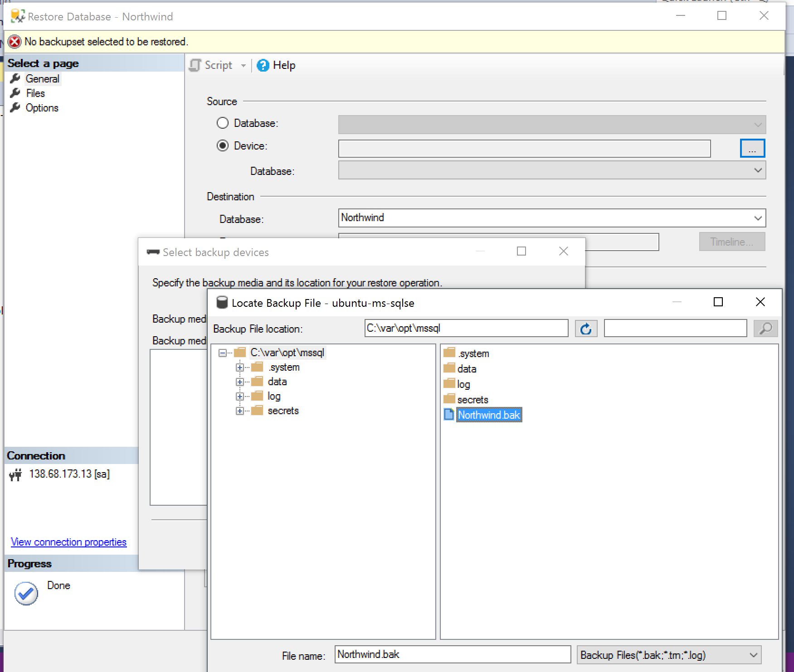This screenshot has width=794, height=672.
Task: Expand the log folder tree node
Action: click(240, 396)
